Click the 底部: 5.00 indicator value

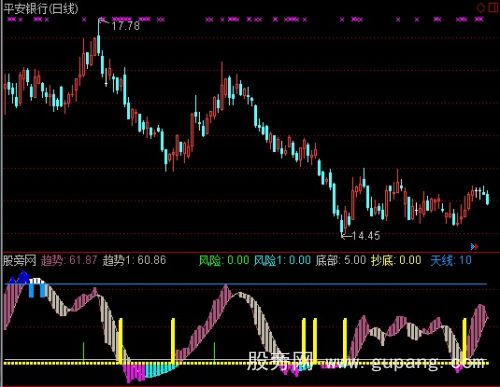341,260
